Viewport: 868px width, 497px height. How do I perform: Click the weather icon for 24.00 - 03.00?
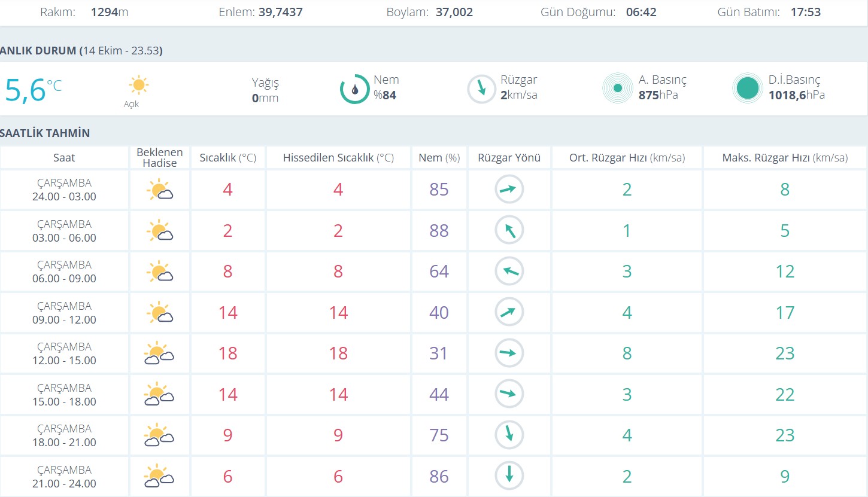pyautogui.click(x=159, y=190)
